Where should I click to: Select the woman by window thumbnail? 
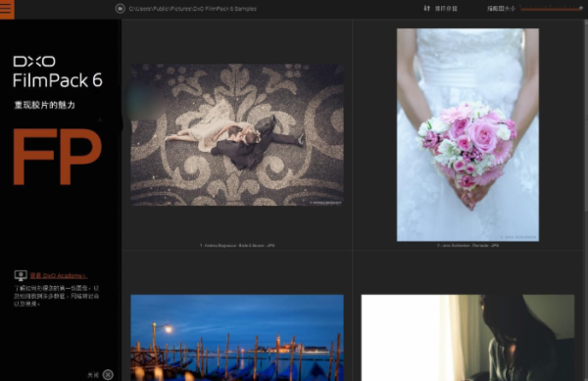click(467, 338)
